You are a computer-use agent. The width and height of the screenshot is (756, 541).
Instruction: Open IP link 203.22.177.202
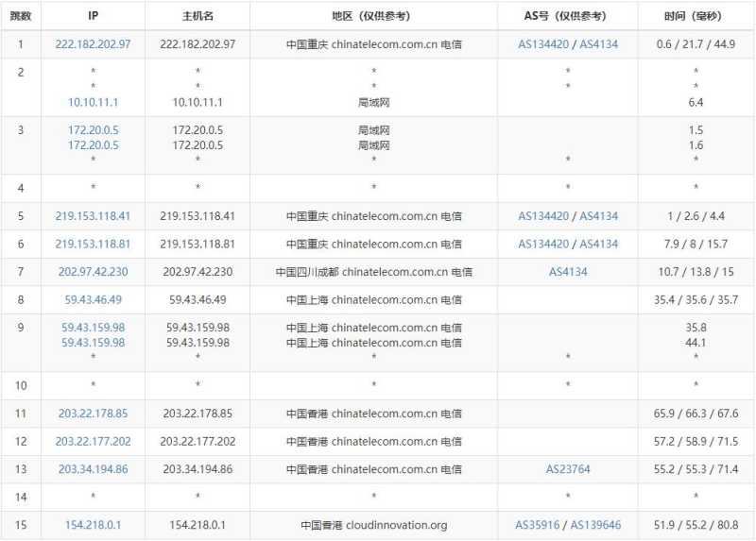point(93,441)
